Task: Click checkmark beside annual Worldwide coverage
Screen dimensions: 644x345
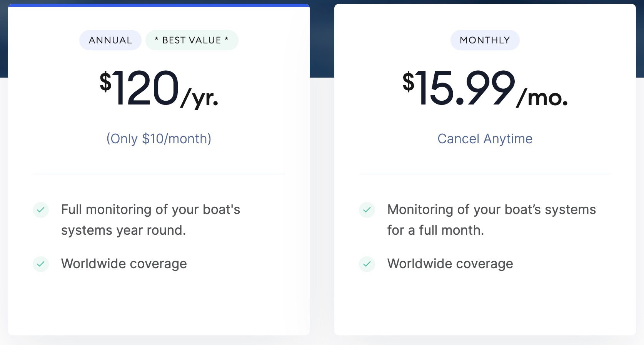Action: click(41, 264)
